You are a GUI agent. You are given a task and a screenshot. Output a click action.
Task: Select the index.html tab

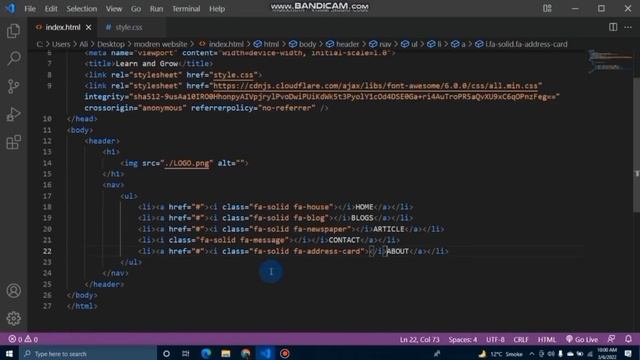[63, 27]
